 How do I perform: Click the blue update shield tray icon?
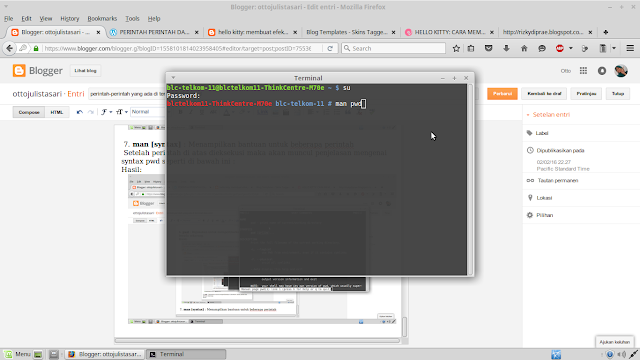(x=610, y=354)
